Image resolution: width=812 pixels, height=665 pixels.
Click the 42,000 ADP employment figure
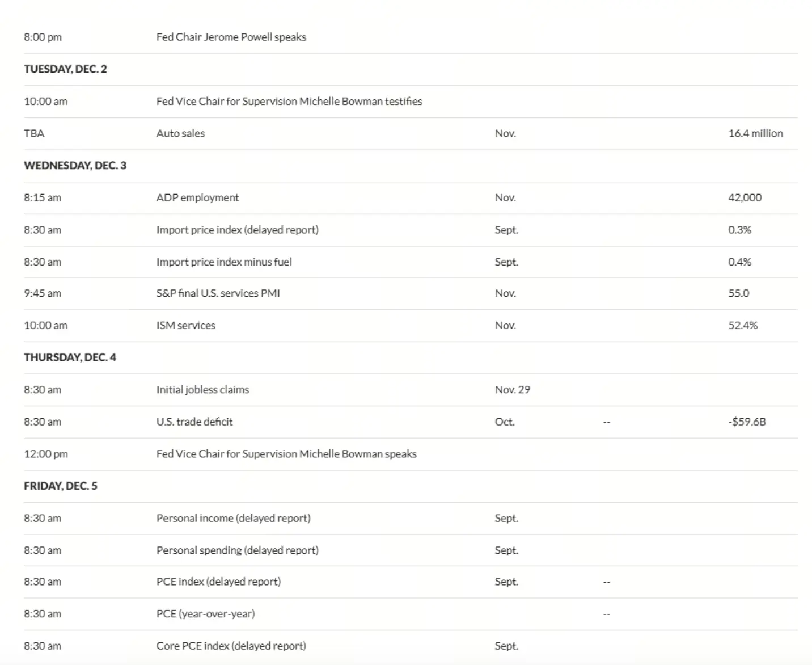click(745, 197)
